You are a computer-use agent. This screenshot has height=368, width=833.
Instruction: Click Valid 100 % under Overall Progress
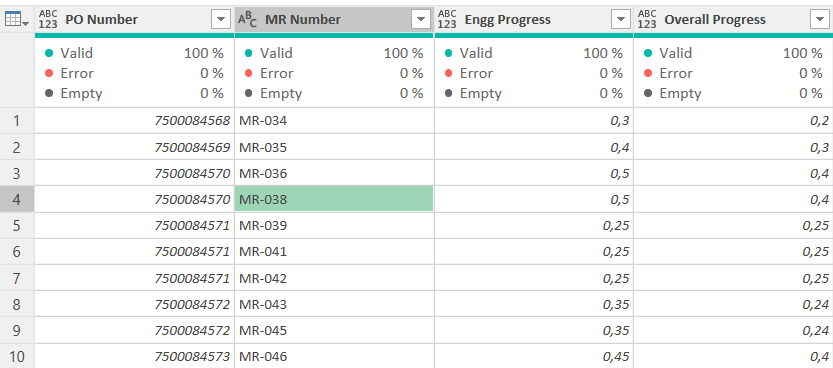pos(734,53)
